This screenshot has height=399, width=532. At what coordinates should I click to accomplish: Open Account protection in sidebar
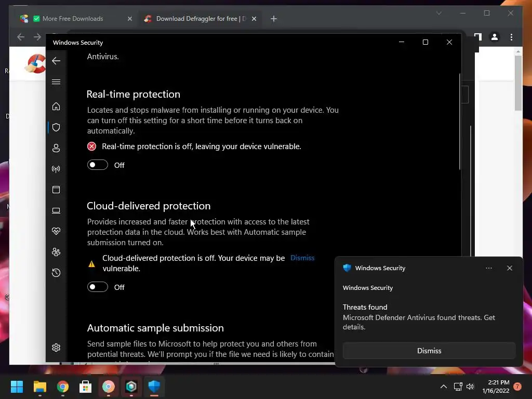(56, 148)
